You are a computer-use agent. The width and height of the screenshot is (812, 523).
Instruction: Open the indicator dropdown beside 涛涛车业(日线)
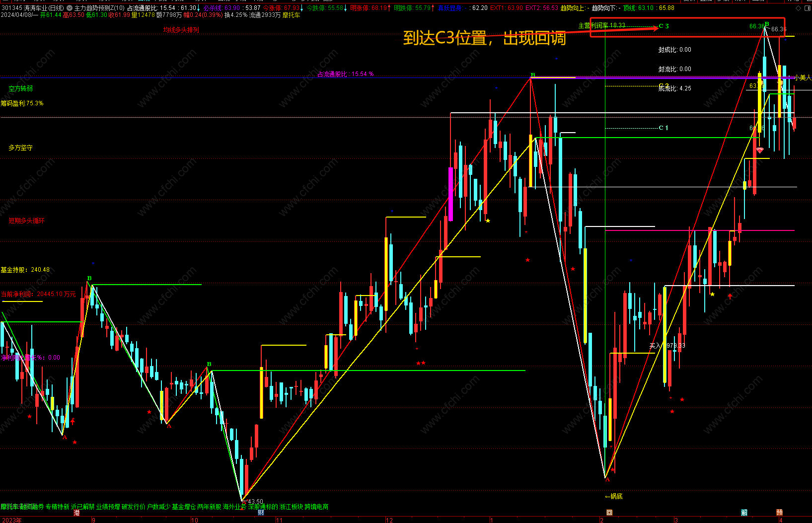click(x=69, y=8)
